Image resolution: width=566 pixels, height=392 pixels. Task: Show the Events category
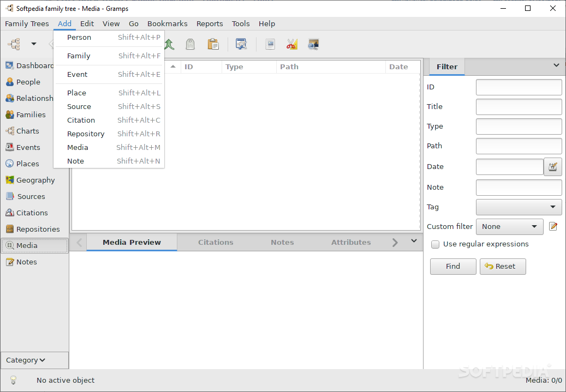[x=23, y=147]
